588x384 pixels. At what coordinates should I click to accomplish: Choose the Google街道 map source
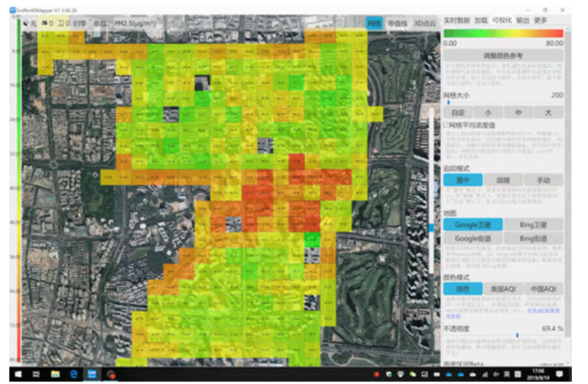[x=473, y=238]
